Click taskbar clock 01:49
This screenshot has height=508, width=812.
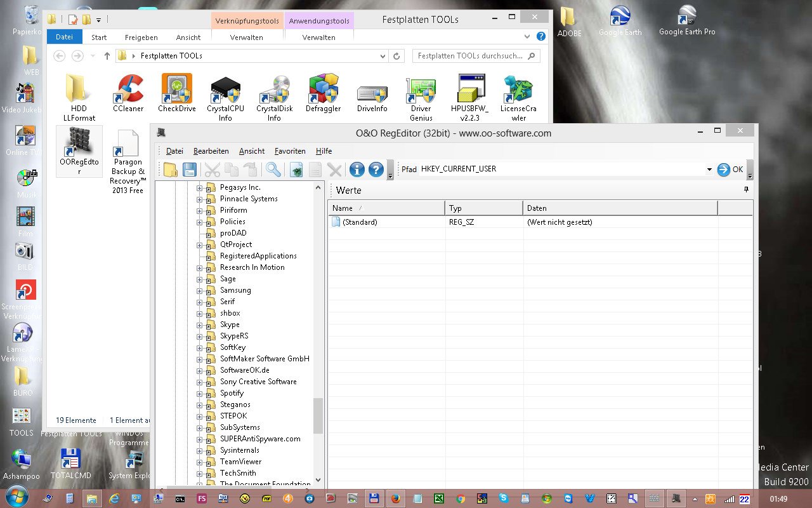tap(778, 499)
